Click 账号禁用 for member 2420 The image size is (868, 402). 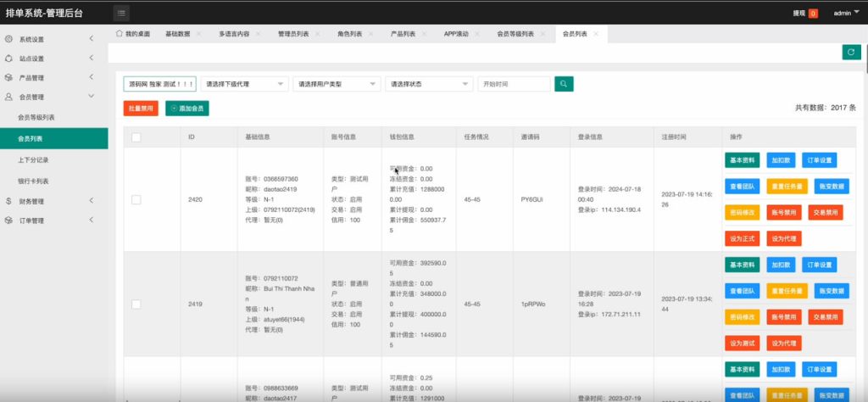(784, 212)
